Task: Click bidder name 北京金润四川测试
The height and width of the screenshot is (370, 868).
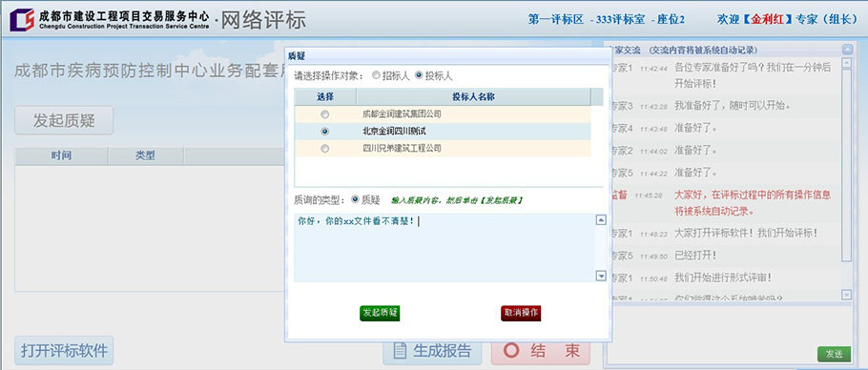Action: click(394, 132)
